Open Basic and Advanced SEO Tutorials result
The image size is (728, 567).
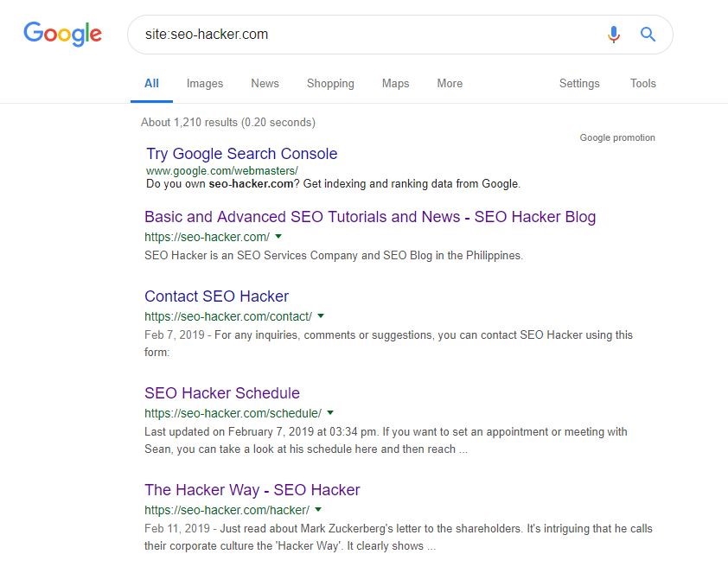tap(370, 217)
